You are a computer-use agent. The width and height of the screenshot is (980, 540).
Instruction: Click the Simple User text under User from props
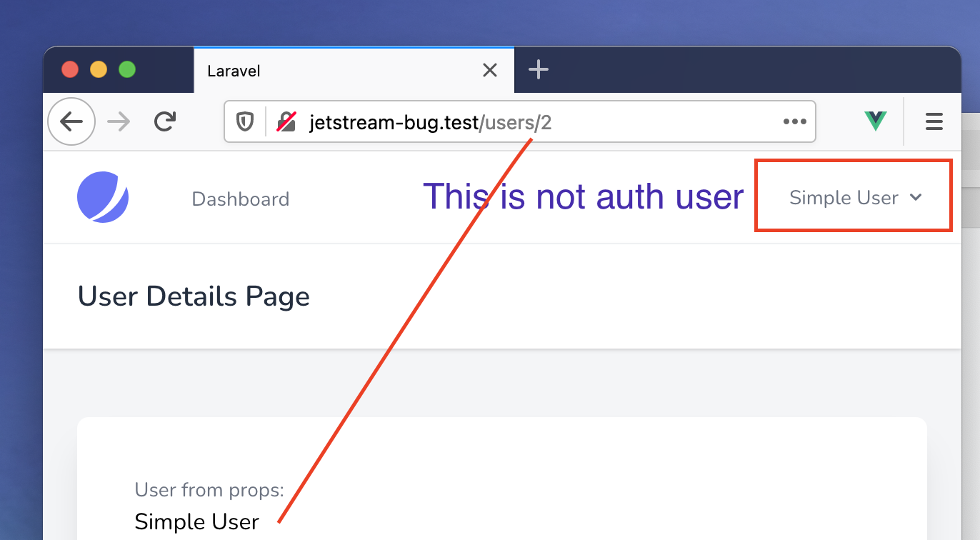click(196, 521)
